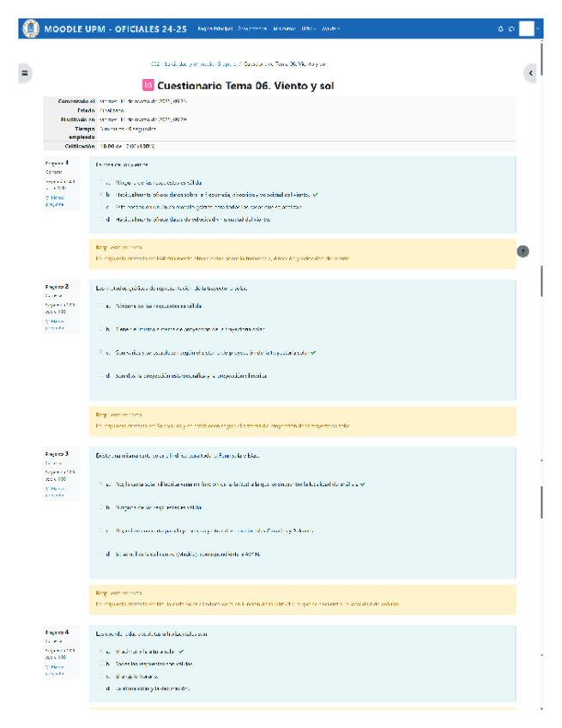Image resolution: width=562 pixels, height=728 pixels.
Task: Flag Pregunta 2 with Marcar pregunta
Action: coord(55,325)
